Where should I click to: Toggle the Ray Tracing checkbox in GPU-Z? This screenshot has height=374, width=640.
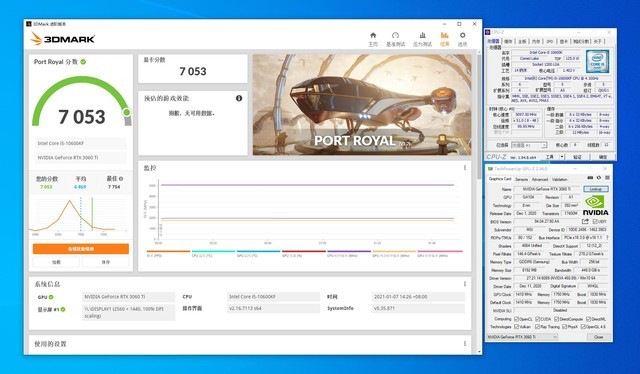click(537, 327)
